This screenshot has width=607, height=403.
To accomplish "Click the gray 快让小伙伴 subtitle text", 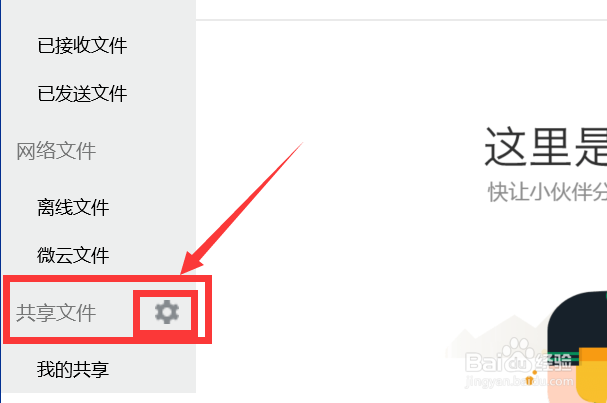I will click(547, 192).
